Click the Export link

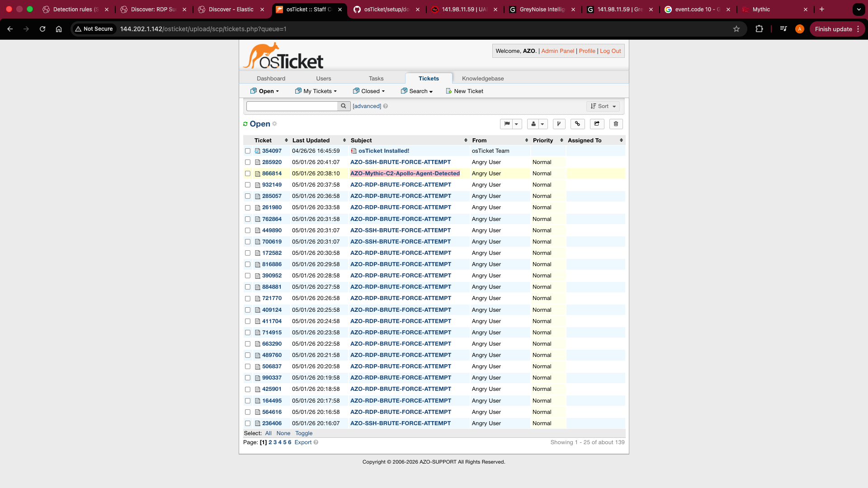[303, 442]
